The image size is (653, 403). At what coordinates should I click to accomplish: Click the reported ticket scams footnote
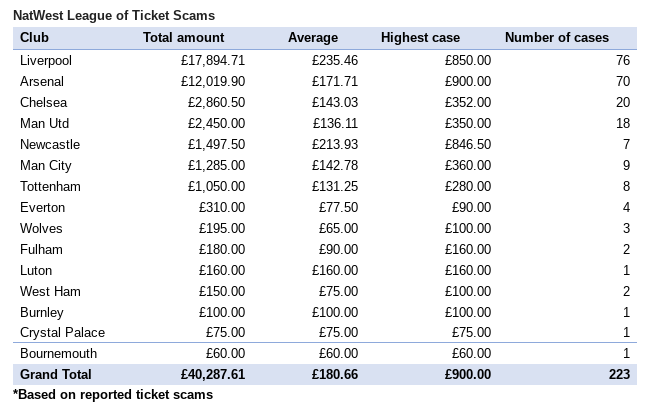pyautogui.click(x=112, y=394)
